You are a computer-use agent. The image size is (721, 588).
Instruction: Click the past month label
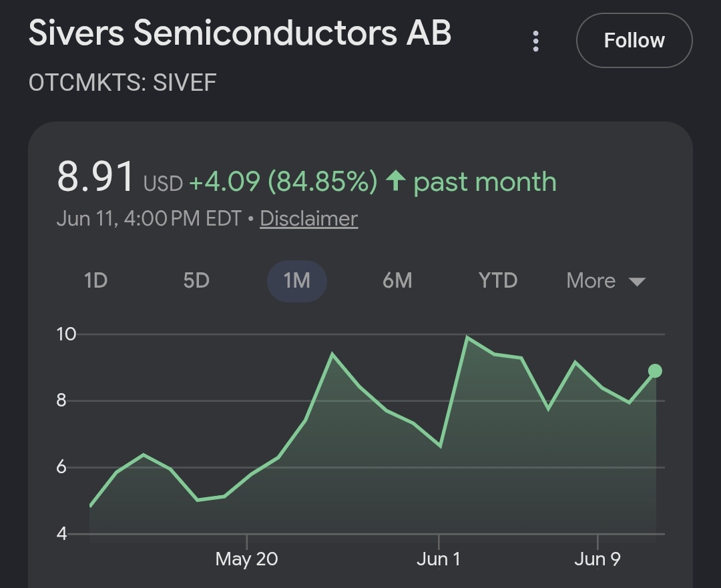tap(485, 182)
